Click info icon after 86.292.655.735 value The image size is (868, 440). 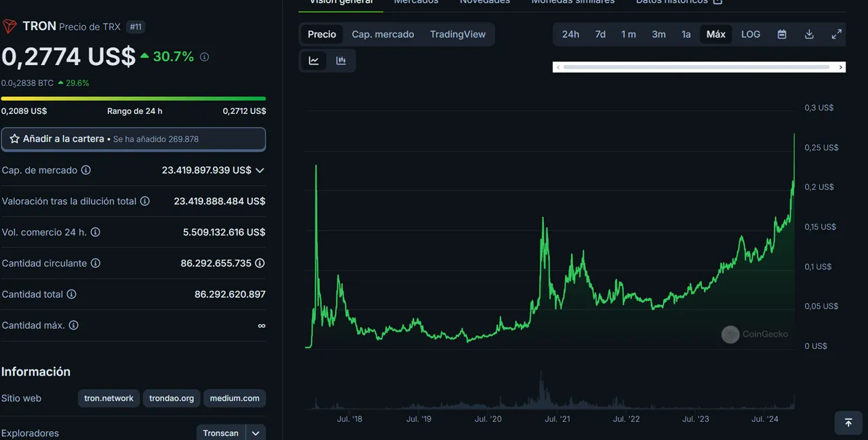coord(260,263)
